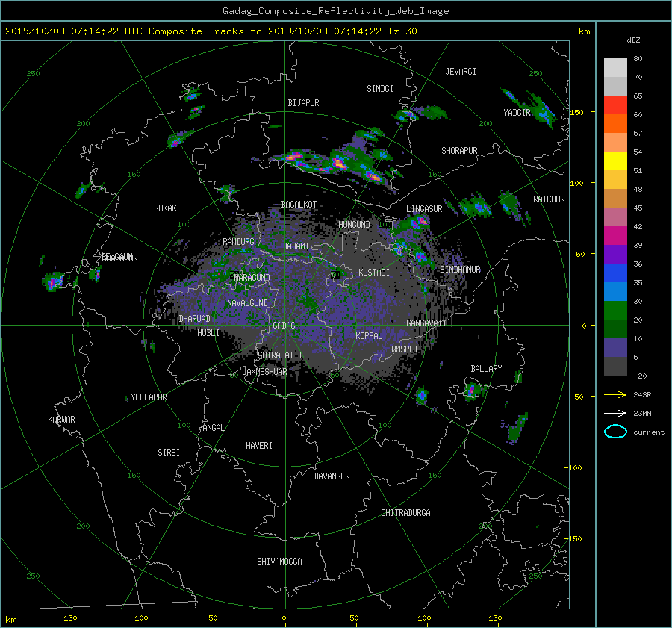The image size is (672, 628).
Task: Click the storm cell west of Belgaum label
Action: click(x=53, y=282)
